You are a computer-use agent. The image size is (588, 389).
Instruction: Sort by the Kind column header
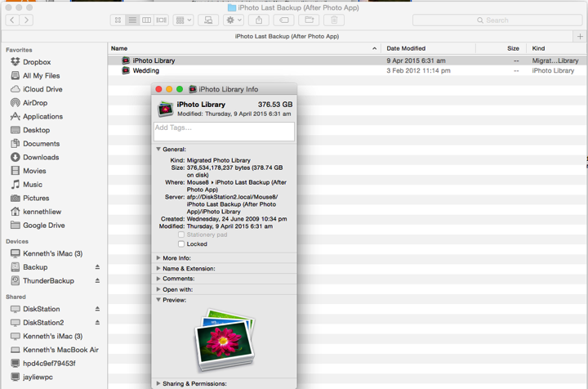click(557, 48)
